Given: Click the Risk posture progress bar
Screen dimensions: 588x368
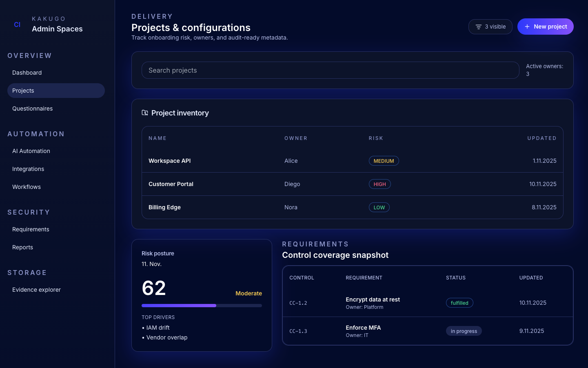Looking at the screenshot, I should 202,305.
